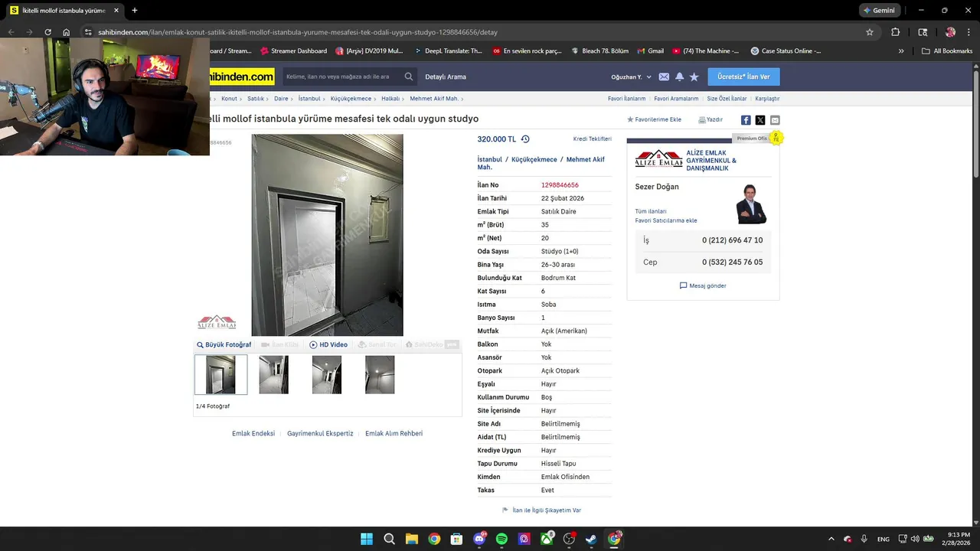
Task: Share listing on Facebook icon
Action: [746, 120]
